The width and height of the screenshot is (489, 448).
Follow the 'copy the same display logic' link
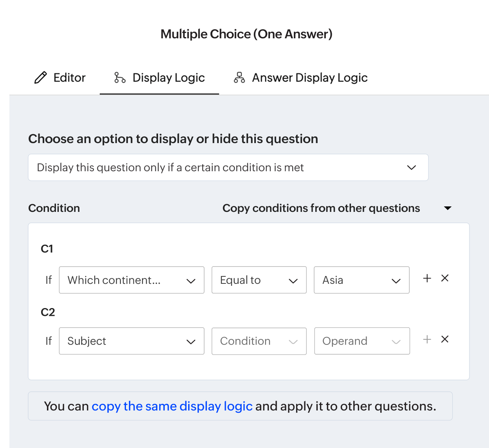pyautogui.click(x=172, y=407)
